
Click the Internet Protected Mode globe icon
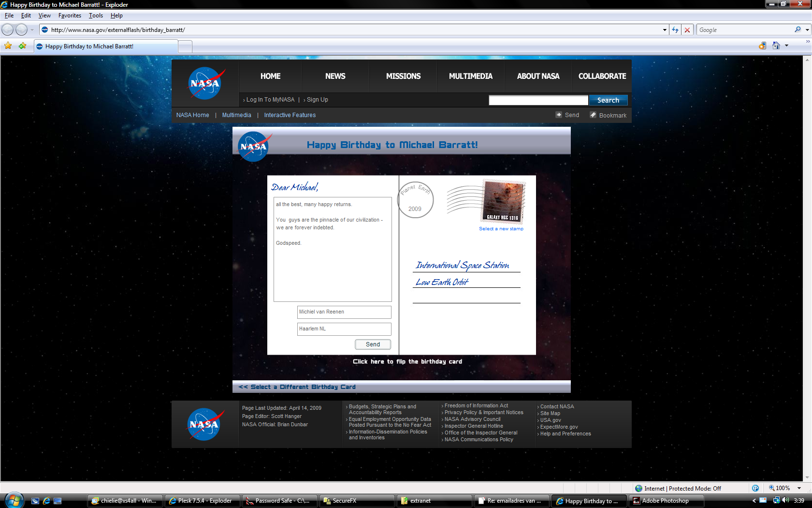click(639, 488)
